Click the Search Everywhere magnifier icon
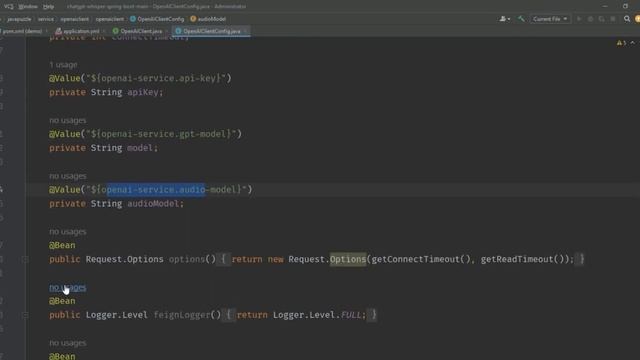The width and height of the screenshot is (640, 360). pos(627,19)
